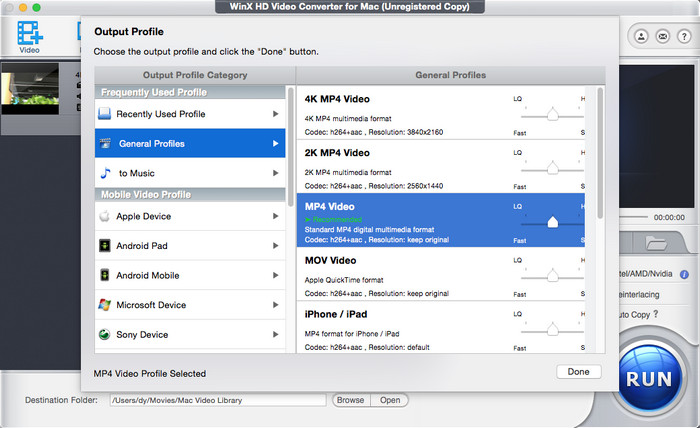Expand Android Mobile arrow
Image resolution: width=700 pixels, height=428 pixels.
[275, 275]
